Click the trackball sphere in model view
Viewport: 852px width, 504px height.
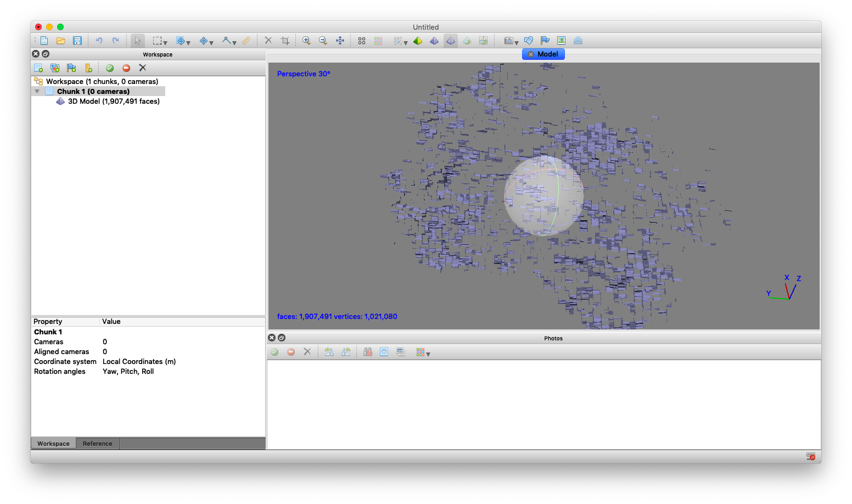tap(543, 196)
